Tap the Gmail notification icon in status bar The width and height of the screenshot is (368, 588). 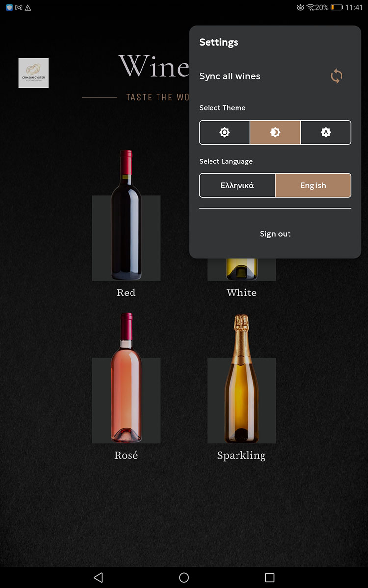(x=19, y=8)
